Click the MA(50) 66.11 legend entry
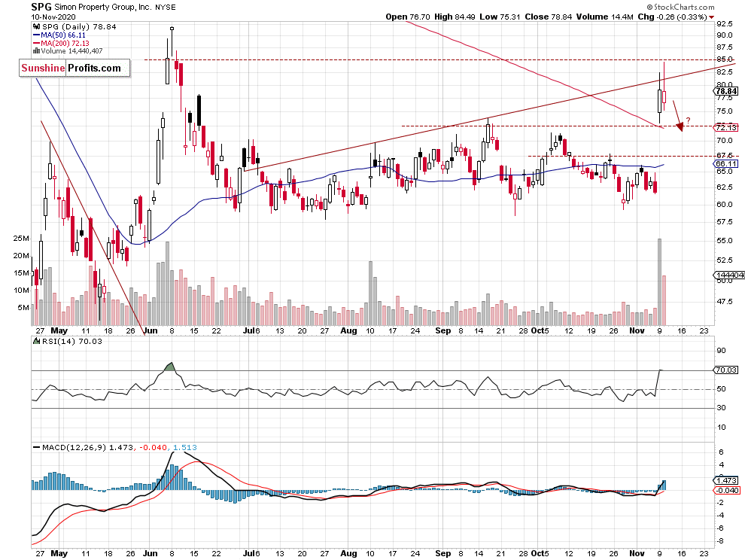The width and height of the screenshot is (745, 560). point(59,35)
